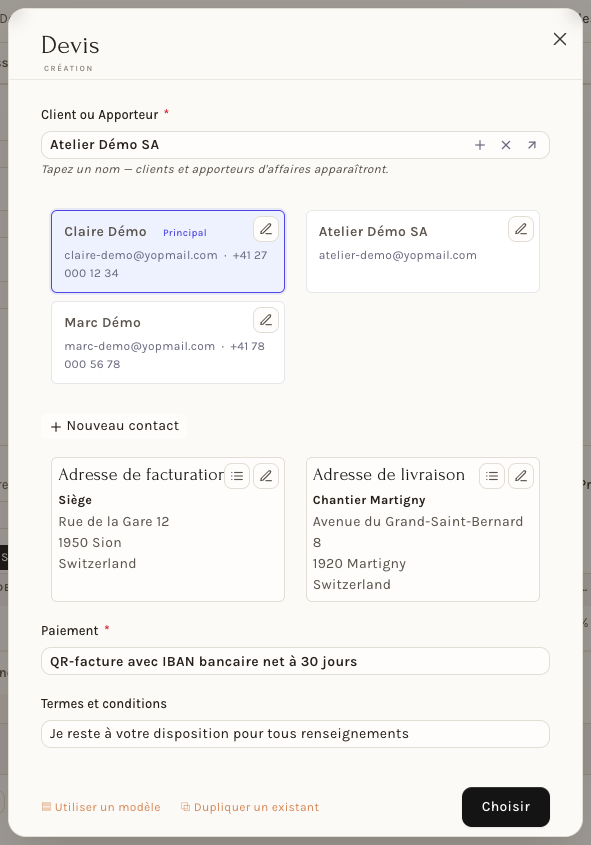Image resolution: width=591 pixels, height=845 pixels.
Task: Edit the Marc Démo contact
Action: pyautogui.click(x=266, y=320)
